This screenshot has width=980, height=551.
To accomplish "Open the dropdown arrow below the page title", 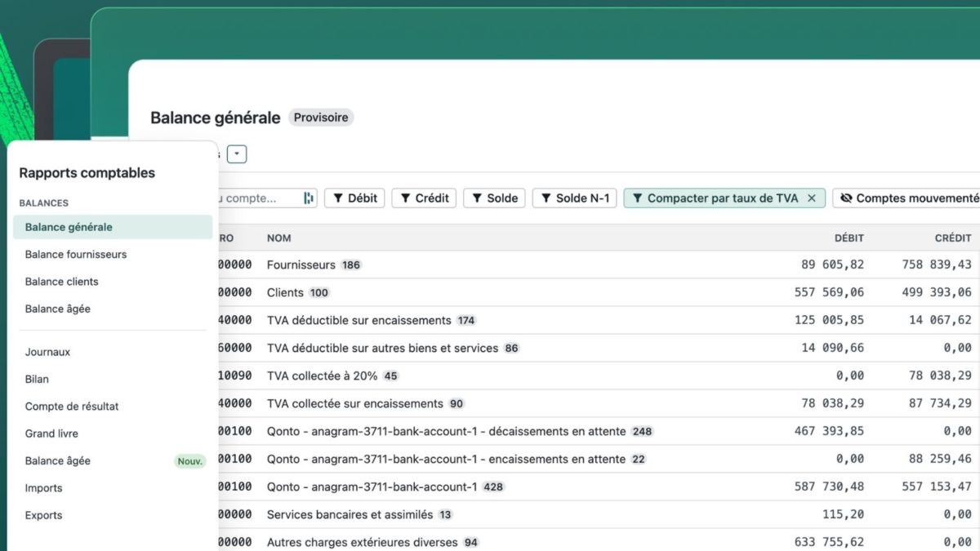I will pos(237,154).
